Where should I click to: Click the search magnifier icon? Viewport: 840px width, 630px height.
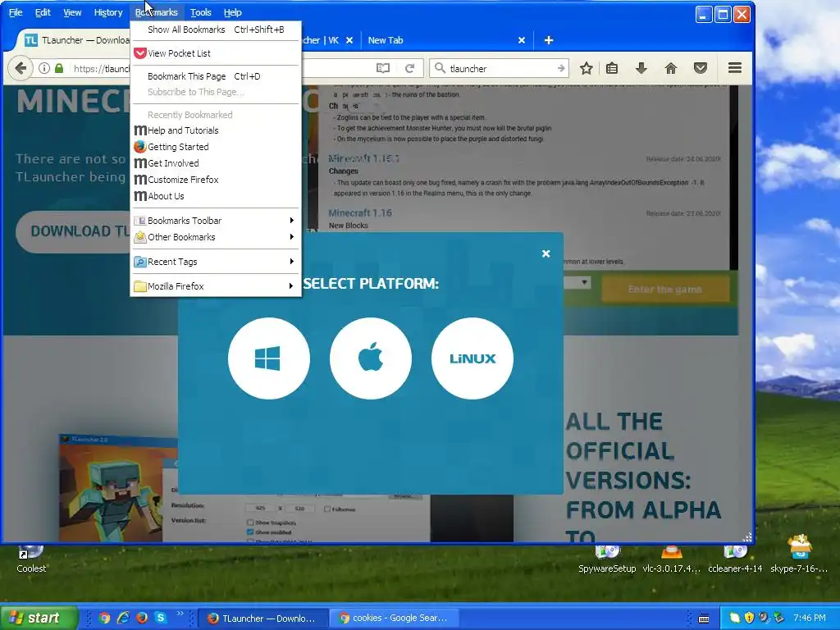tap(440, 68)
